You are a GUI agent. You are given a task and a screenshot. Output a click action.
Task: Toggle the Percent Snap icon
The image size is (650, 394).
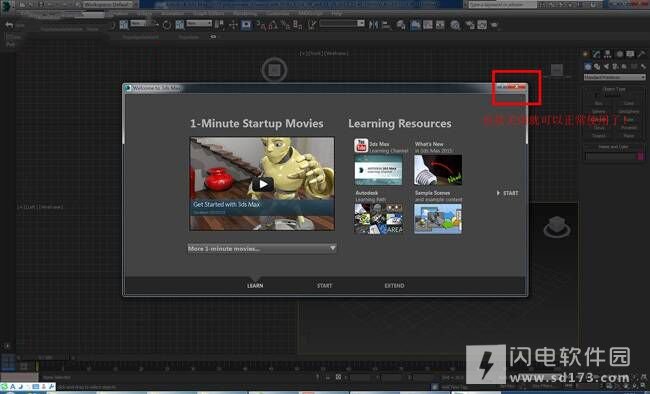[x=285, y=25]
